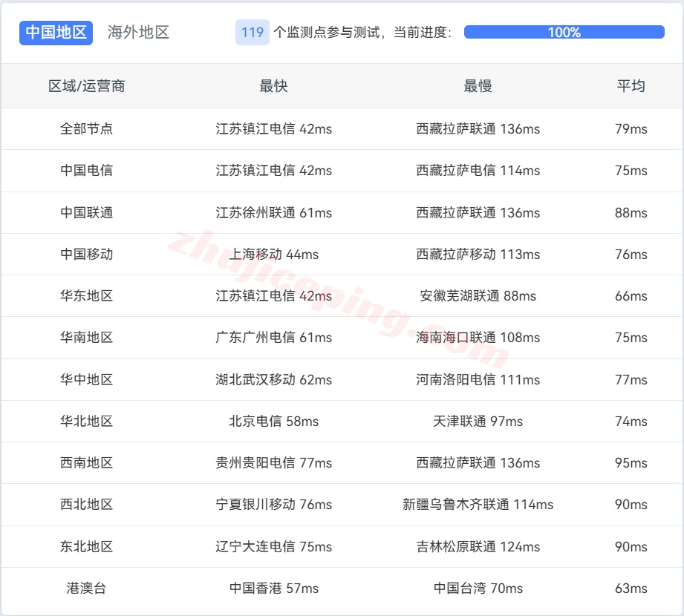Screen dimensions: 684x616
Task: Select the 港澳台 row label
Action: [x=86, y=589]
